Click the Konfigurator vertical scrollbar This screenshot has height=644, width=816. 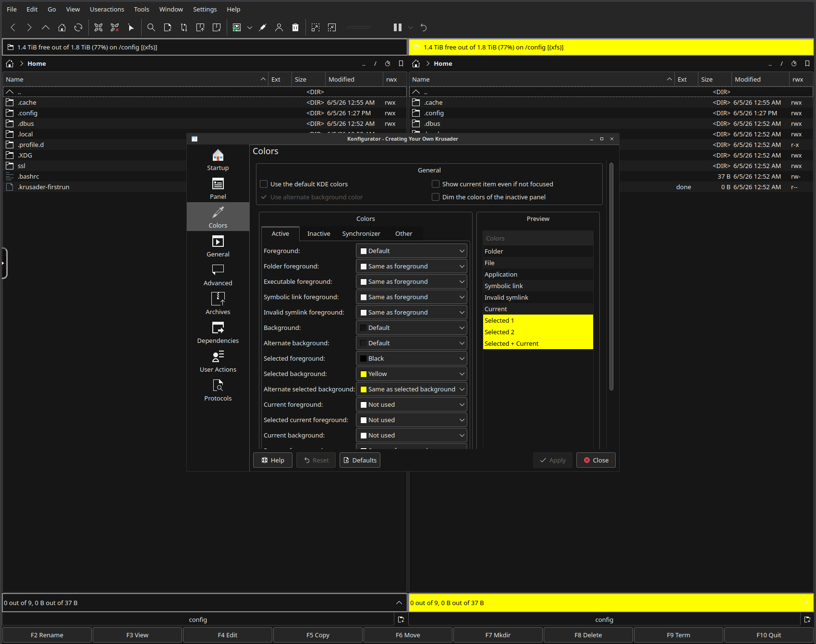coord(611,277)
